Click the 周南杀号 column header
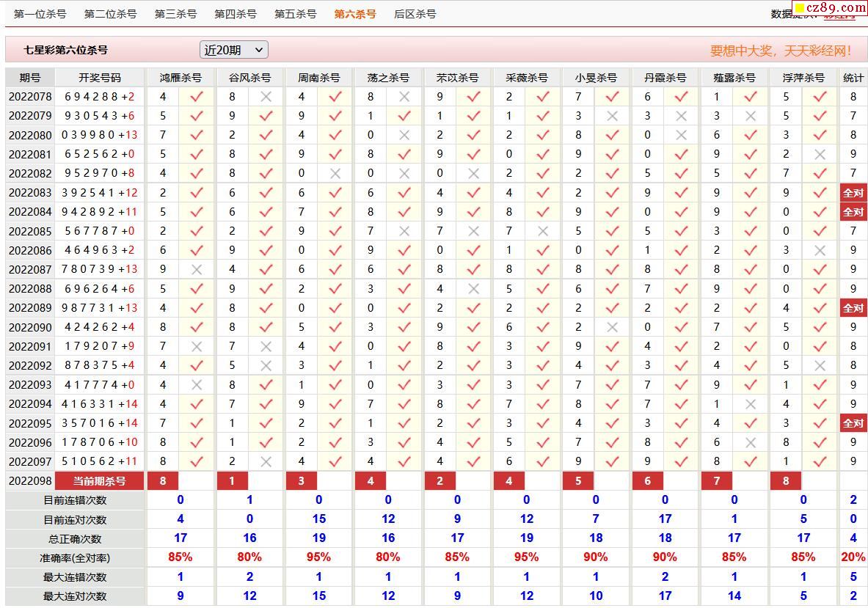Viewport: 868px width, 608px height. click(319, 78)
